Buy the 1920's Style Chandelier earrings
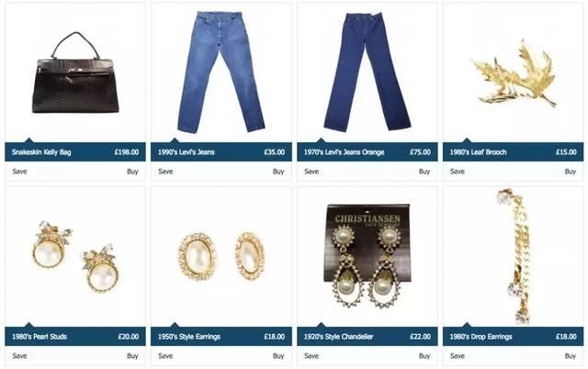 tap(424, 356)
